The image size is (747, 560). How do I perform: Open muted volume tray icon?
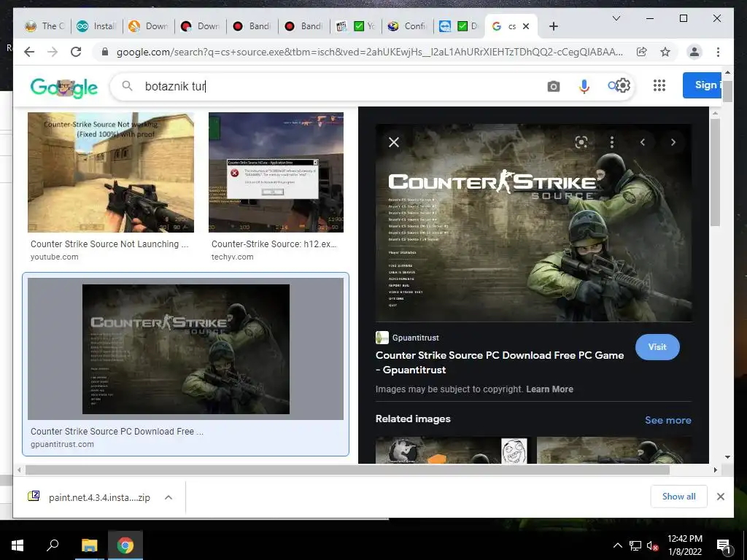(653, 546)
